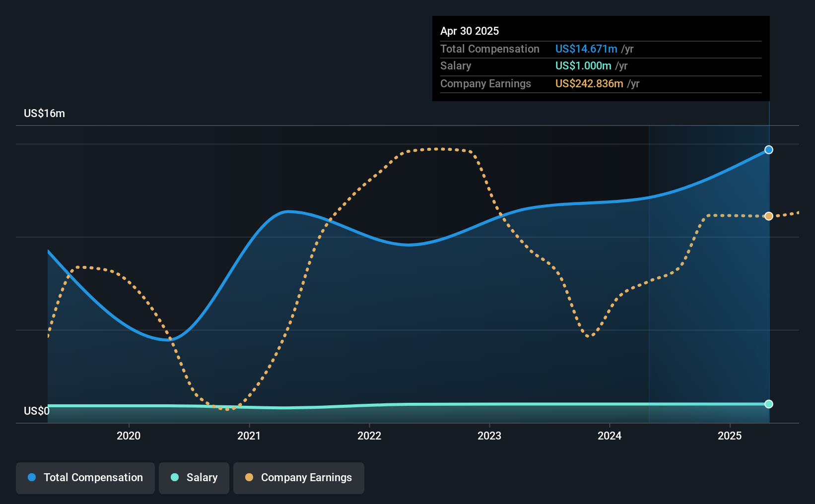Click the US$16m axis label
The image size is (815, 504).
click(x=45, y=113)
